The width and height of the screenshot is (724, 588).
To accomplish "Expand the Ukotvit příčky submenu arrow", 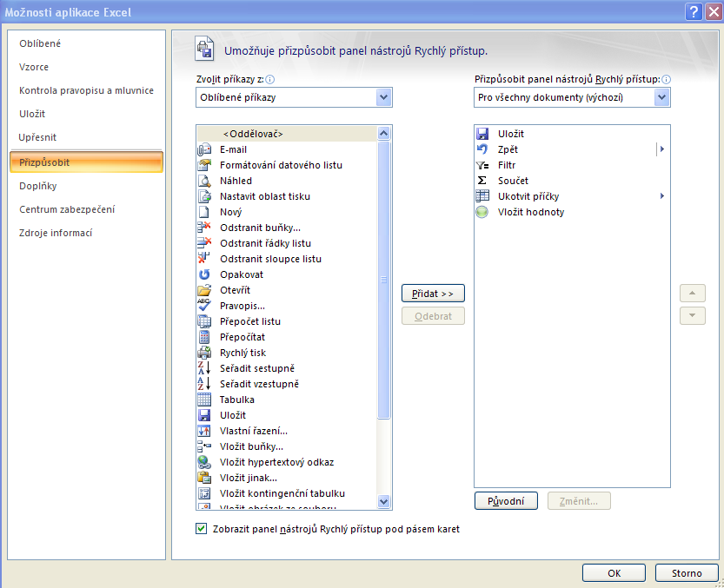I will (x=662, y=196).
